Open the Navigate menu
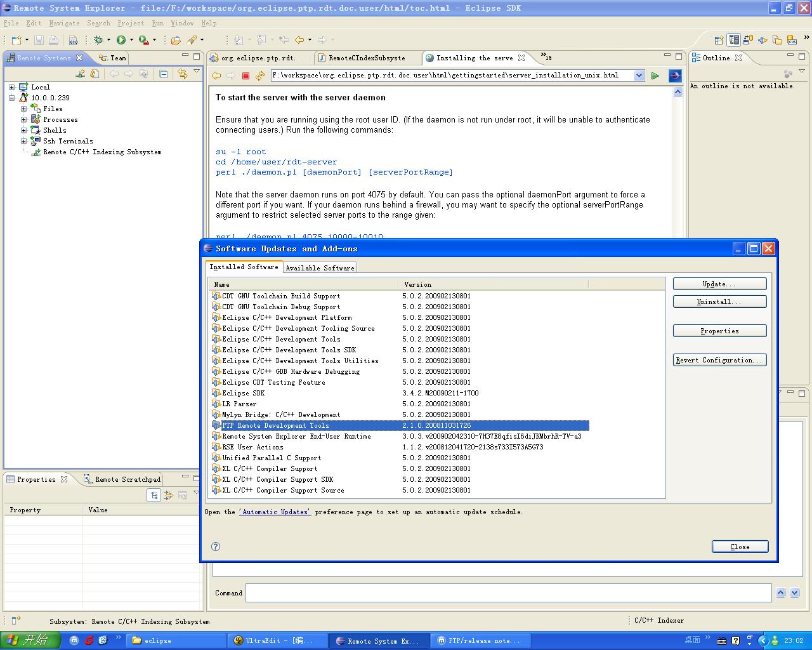Screen dimensions: 812x650 64,23
